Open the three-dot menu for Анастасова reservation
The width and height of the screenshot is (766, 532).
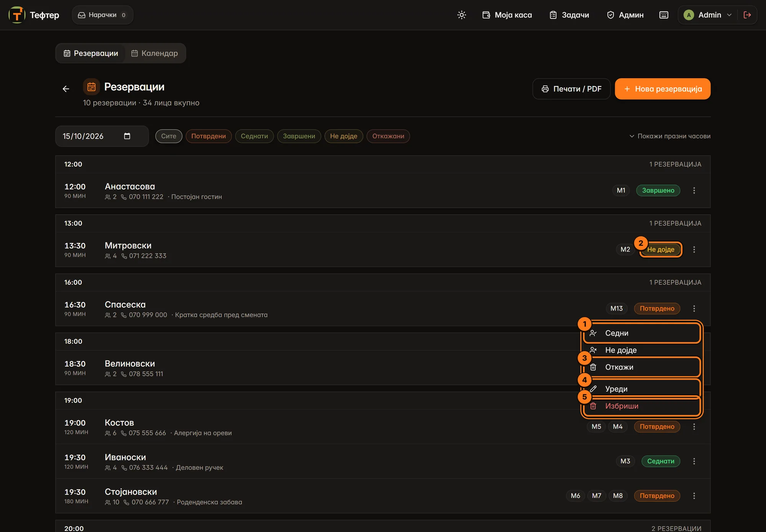694,190
